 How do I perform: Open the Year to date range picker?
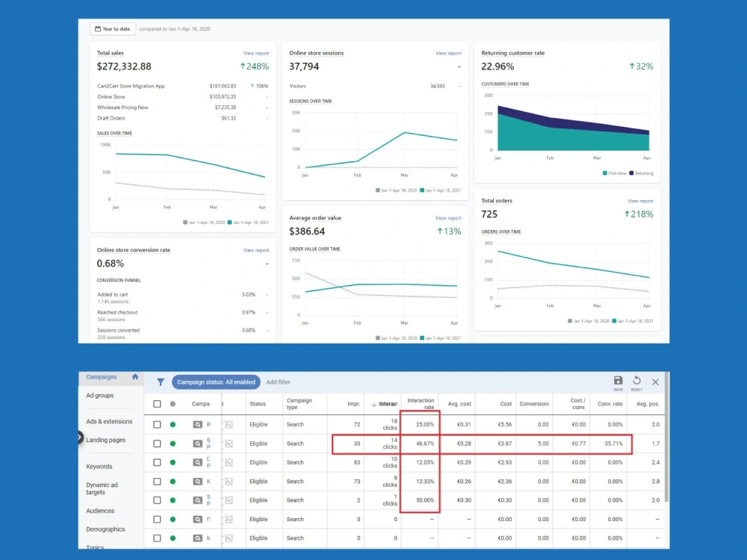(x=113, y=29)
